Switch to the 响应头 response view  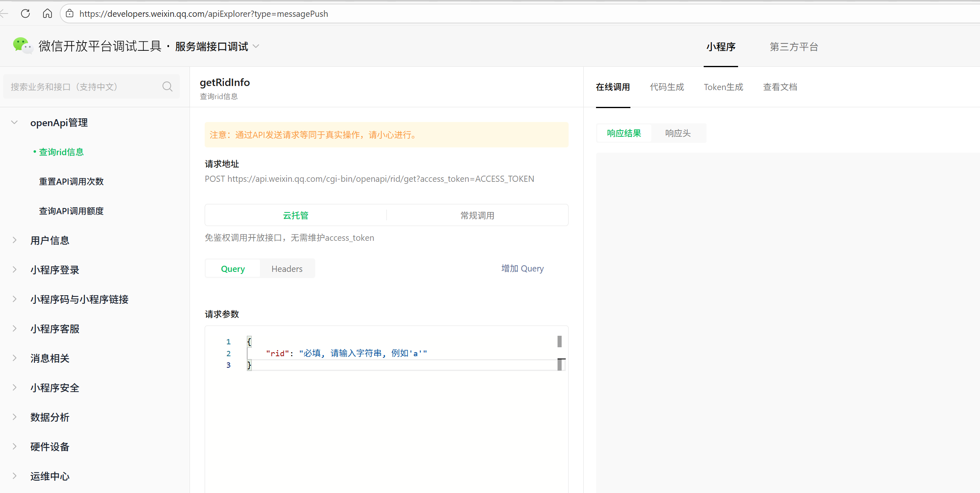coord(678,133)
